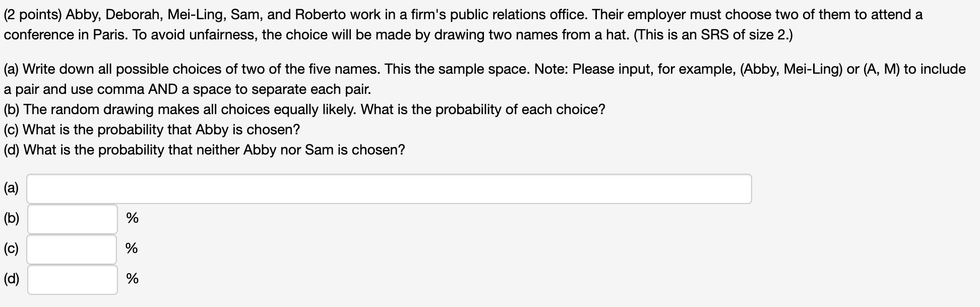
Task: Click the percent sign after the (b) field
Action: pyautogui.click(x=133, y=218)
